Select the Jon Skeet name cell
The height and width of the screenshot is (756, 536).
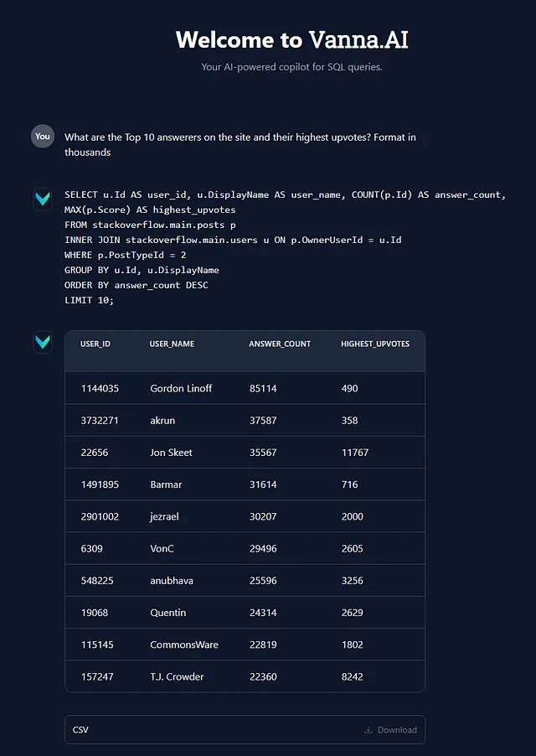(171, 453)
